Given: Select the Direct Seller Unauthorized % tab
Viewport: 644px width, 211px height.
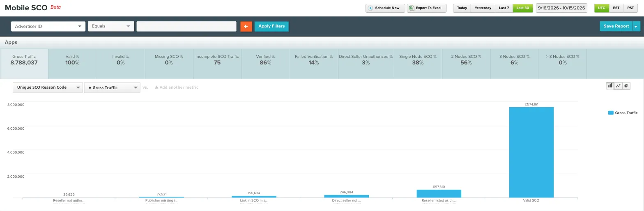Looking at the screenshot, I should pos(366,64).
